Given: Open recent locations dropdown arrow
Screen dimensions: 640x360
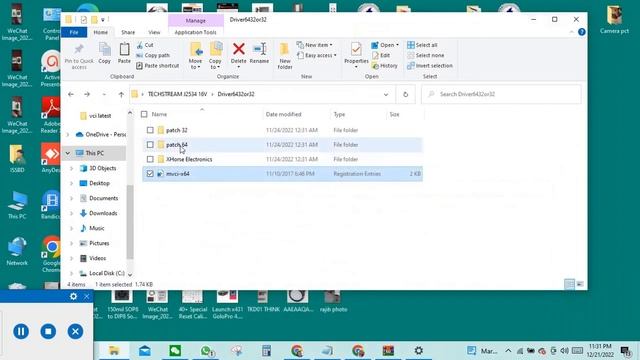Looking at the screenshot, I should (104, 94).
